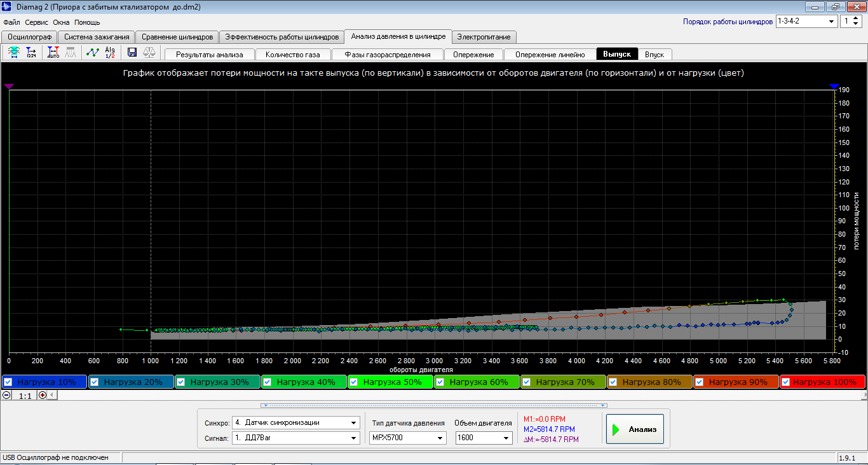Uncheck the Нагрузка 10% checkbox
This screenshot has height=465, width=868.
pyautogui.click(x=8, y=382)
